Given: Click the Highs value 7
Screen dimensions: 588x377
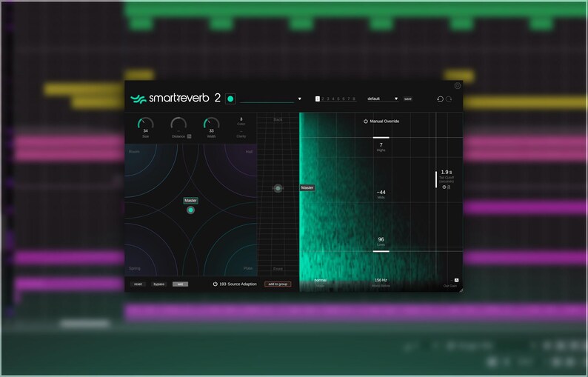Looking at the screenshot, I should click(x=381, y=144).
